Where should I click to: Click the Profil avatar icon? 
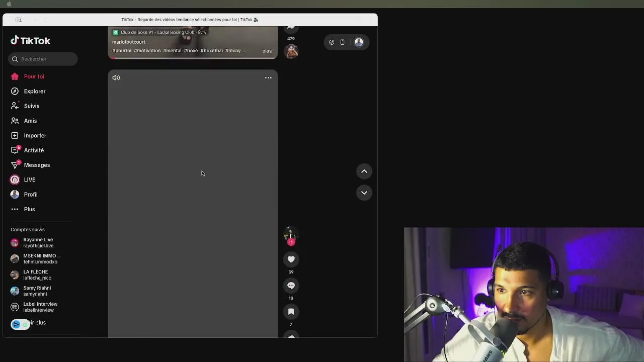point(15,194)
